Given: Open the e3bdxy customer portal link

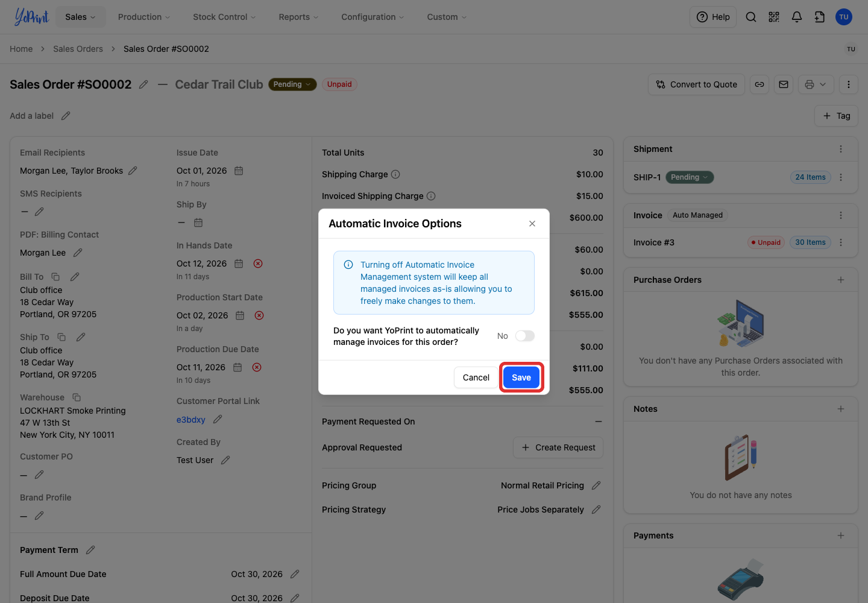Looking at the screenshot, I should pos(191,420).
